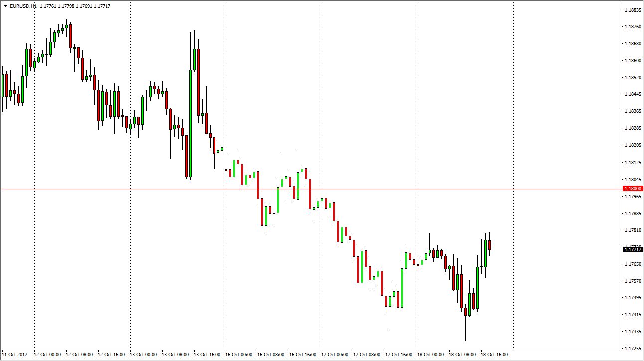Click the triangle arrow beside EURUSD,H1
This screenshot has height=361, width=644.
pos(5,6)
